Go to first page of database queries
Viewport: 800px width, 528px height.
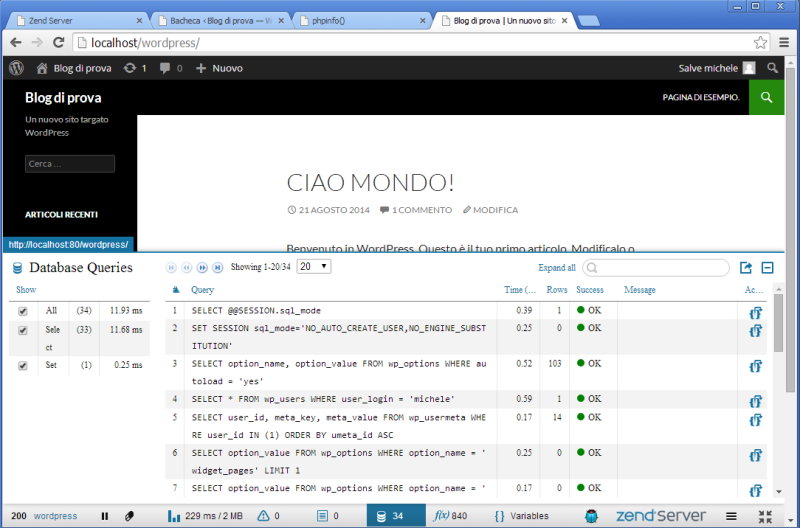click(x=171, y=267)
